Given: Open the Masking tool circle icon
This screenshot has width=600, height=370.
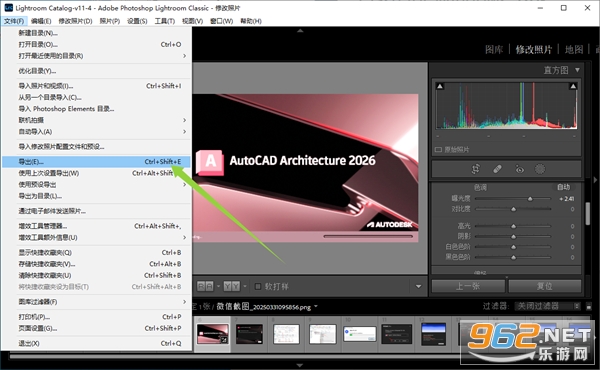Looking at the screenshot, I should click(540, 169).
